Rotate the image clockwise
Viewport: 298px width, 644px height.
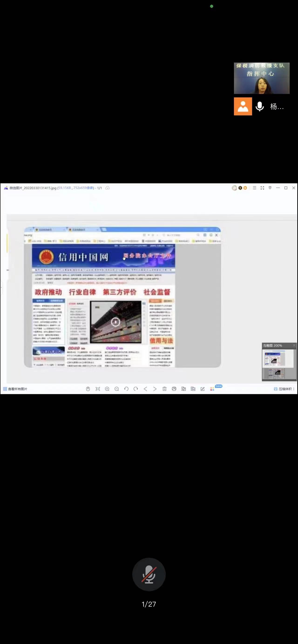[136, 389]
